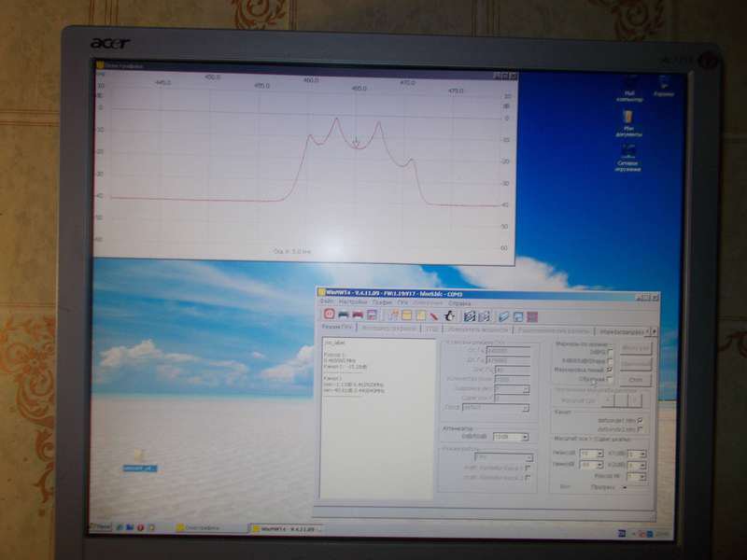Click the second film-strip toolbar icon
This screenshot has width=747, height=560.
pos(484,316)
